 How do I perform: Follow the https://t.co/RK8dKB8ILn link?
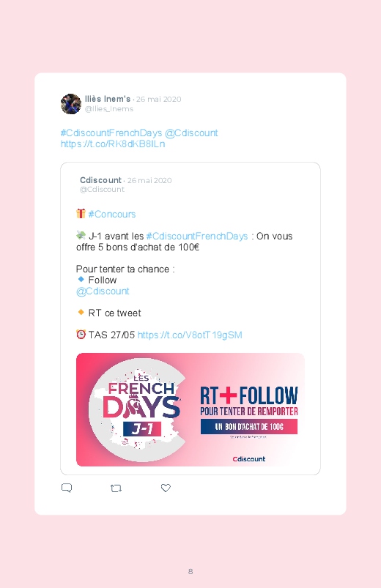(113, 144)
